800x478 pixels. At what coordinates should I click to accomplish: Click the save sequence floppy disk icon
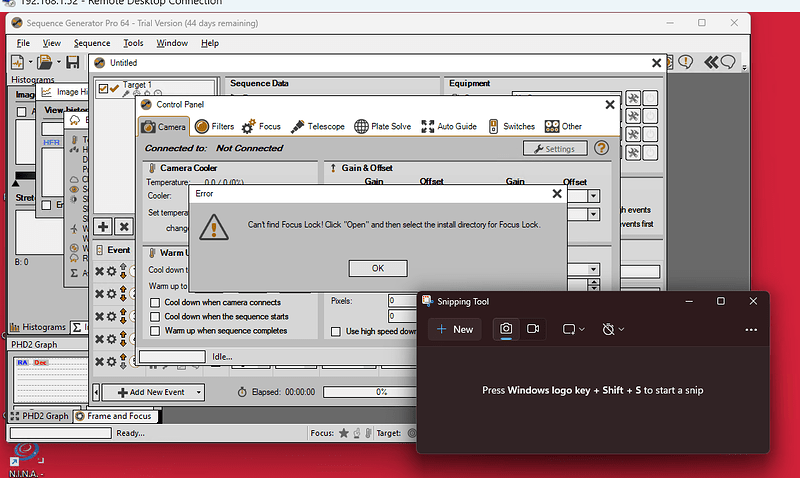73,62
